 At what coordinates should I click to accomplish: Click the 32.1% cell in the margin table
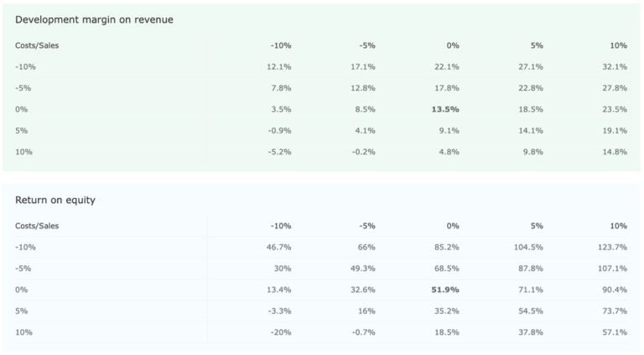pyautogui.click(x=615, y=66)
